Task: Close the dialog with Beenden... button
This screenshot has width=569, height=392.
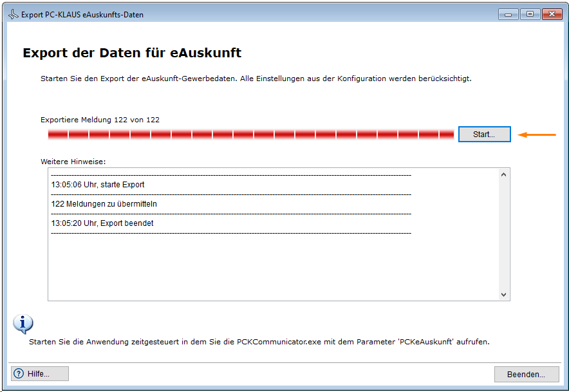Action: click(x=525, y=374)
